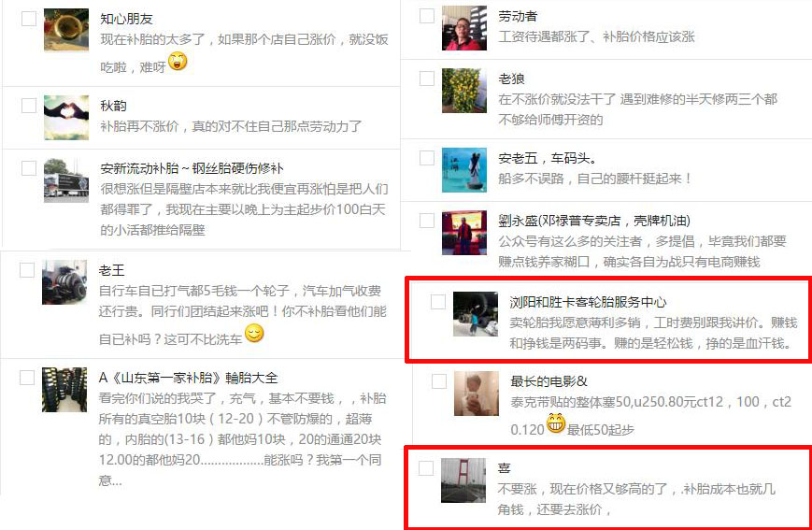Image resolution: width=812 pixels, height=530 pixels.
Task: Tick the checkbox beside 劳动者
Action: click(427, 16)
